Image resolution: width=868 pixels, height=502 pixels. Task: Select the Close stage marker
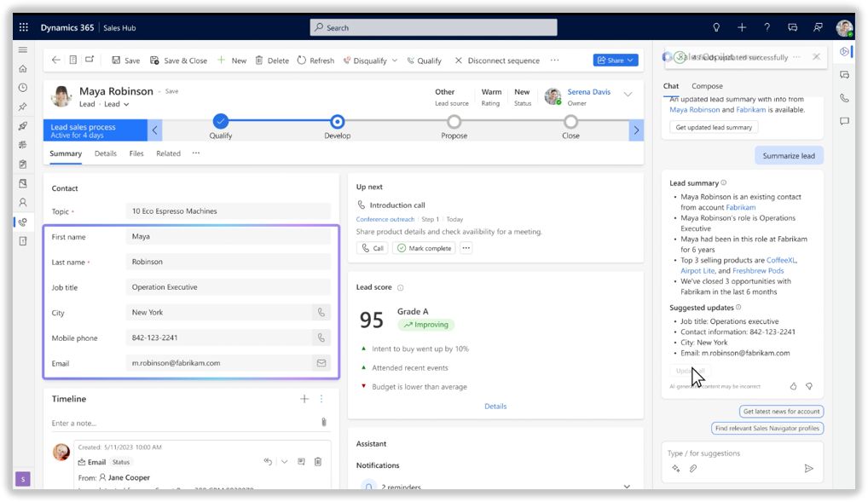570,121
